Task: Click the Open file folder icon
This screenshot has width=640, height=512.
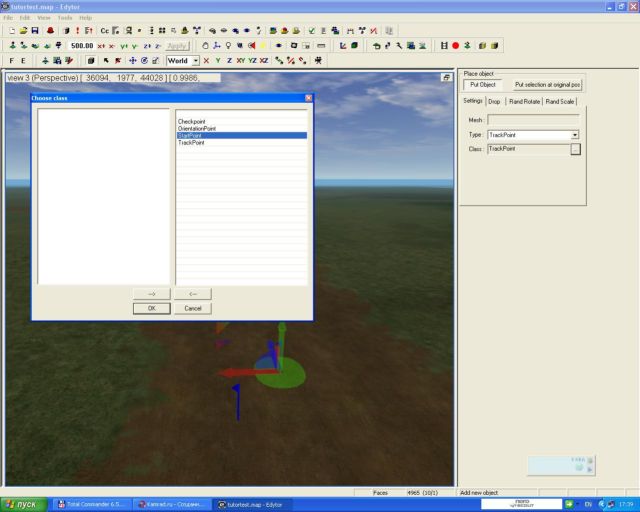Action: click(x=23, y=31)
